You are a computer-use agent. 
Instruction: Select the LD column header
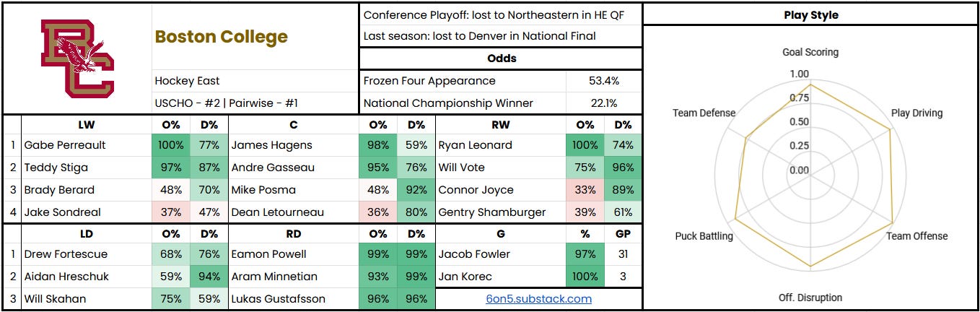pos(87,234)
